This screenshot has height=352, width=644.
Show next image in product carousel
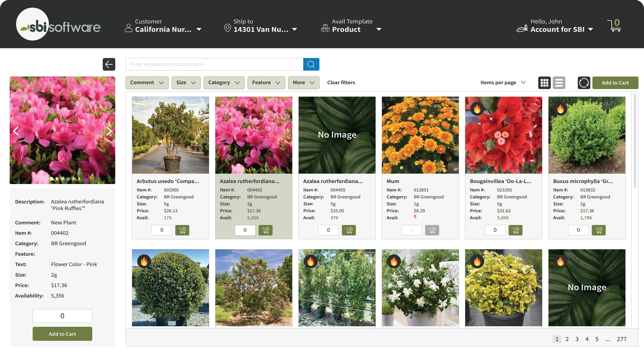(x=109, y=131)
